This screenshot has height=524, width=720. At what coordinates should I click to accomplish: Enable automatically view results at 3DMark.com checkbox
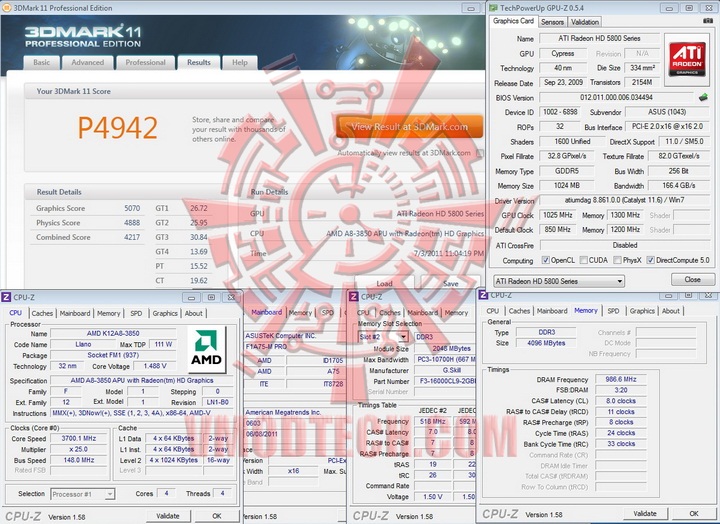coord(480,153)
